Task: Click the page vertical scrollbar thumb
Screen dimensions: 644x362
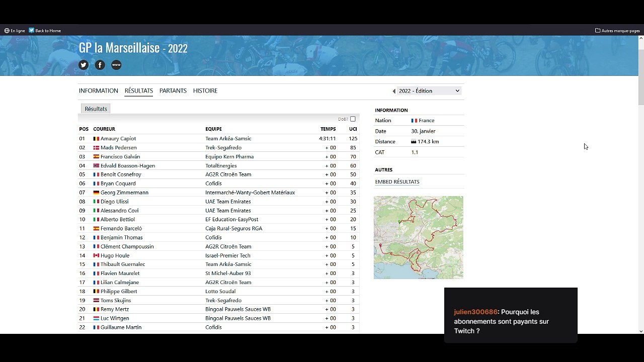Action: coord(641,77)
